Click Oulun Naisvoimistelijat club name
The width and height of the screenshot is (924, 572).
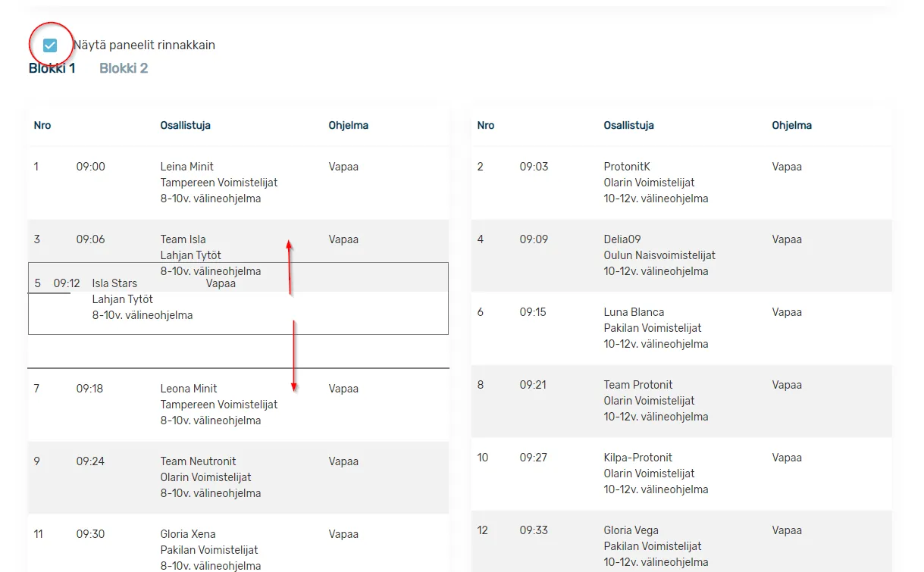(660, 255)
